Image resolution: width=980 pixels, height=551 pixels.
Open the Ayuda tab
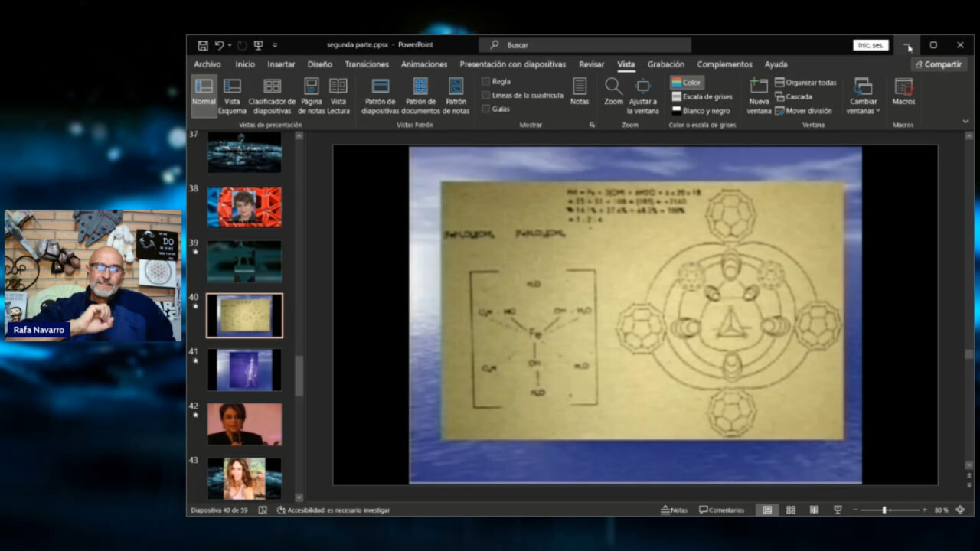click(776, 64)
